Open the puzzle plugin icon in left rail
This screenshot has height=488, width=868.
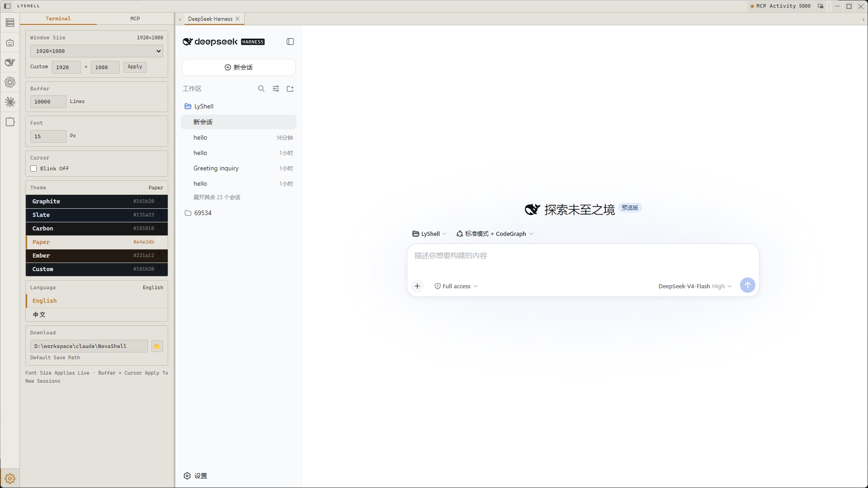pos(10,122)
